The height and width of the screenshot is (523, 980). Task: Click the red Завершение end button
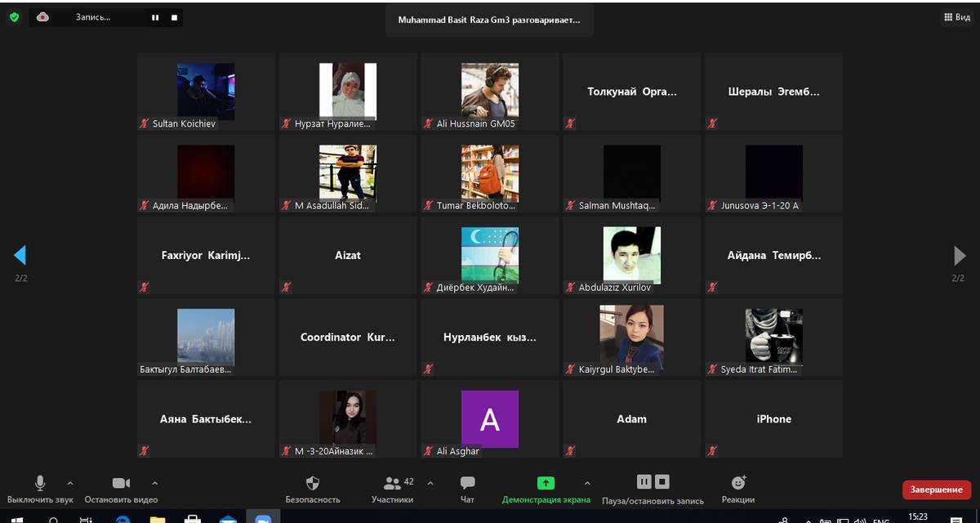pyautogui.click(x=936, y=489)
